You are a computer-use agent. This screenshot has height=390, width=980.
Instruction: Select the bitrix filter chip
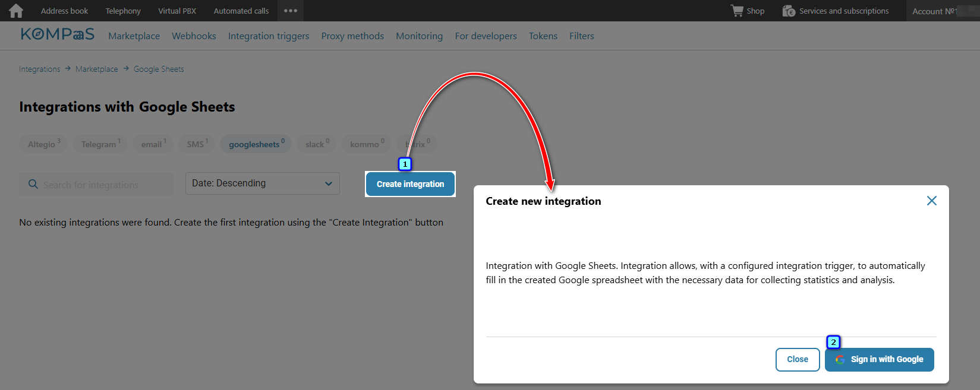click(417, 144)
